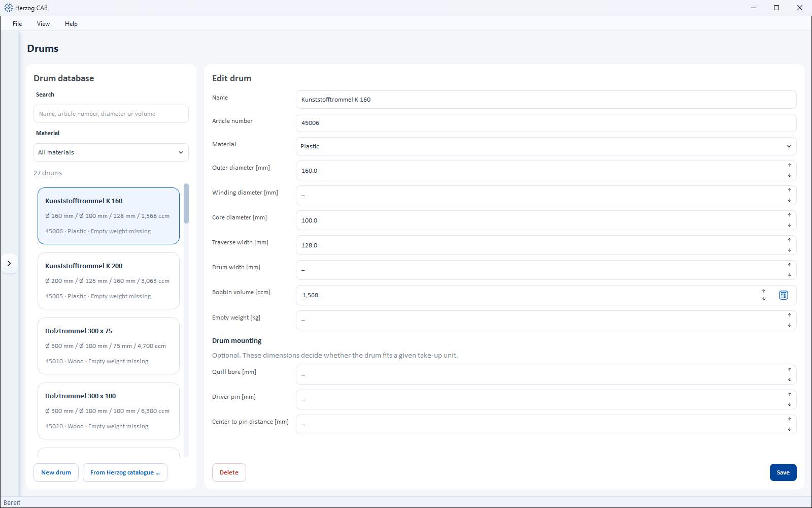Increase Bobbin volume with up arrow
Image resolution: width=812 pixels, height=508 pixels.
[764, 291]
